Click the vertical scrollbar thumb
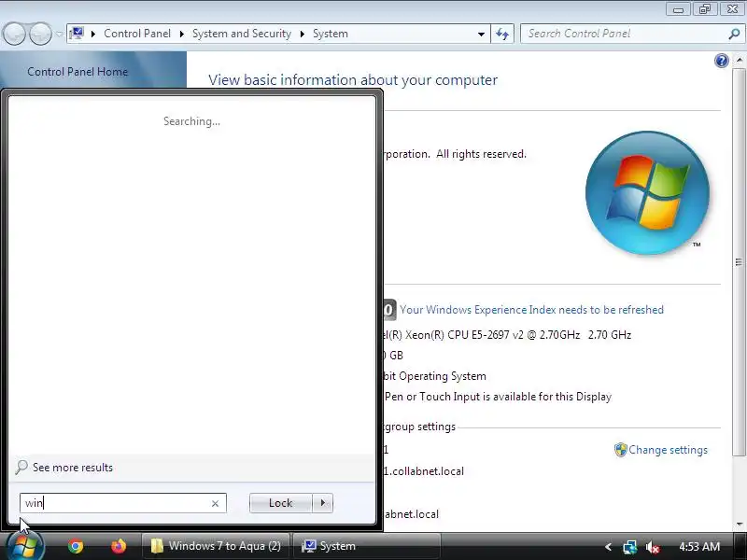The image size is (747, 560). 739,262
